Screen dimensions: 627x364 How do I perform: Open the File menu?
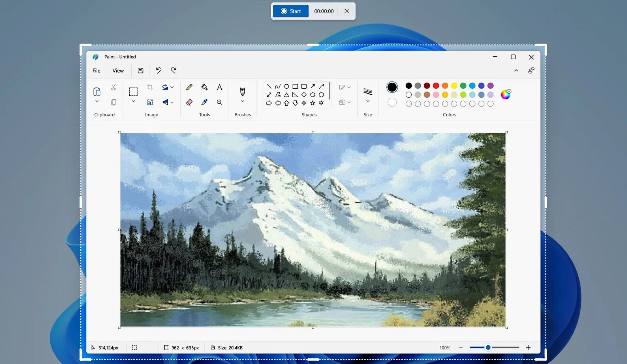click(96, 70)
